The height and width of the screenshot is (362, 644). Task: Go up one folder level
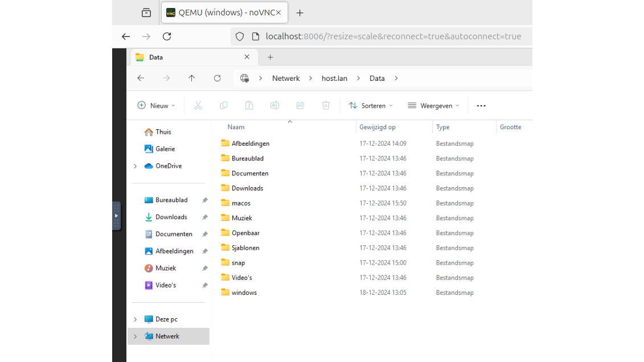[x=191, y=78]
